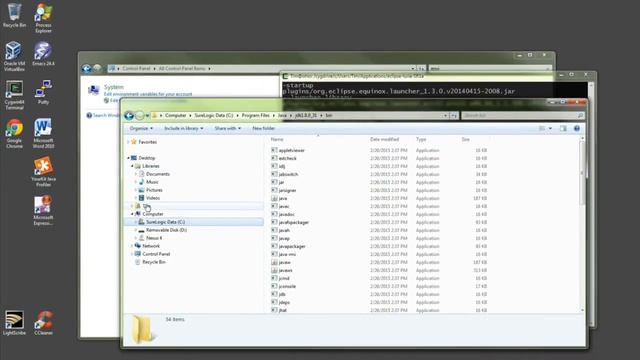Select Videos library in navigation pane
Viewport: 640px width, 360px height.
click(x=153, y=198)
